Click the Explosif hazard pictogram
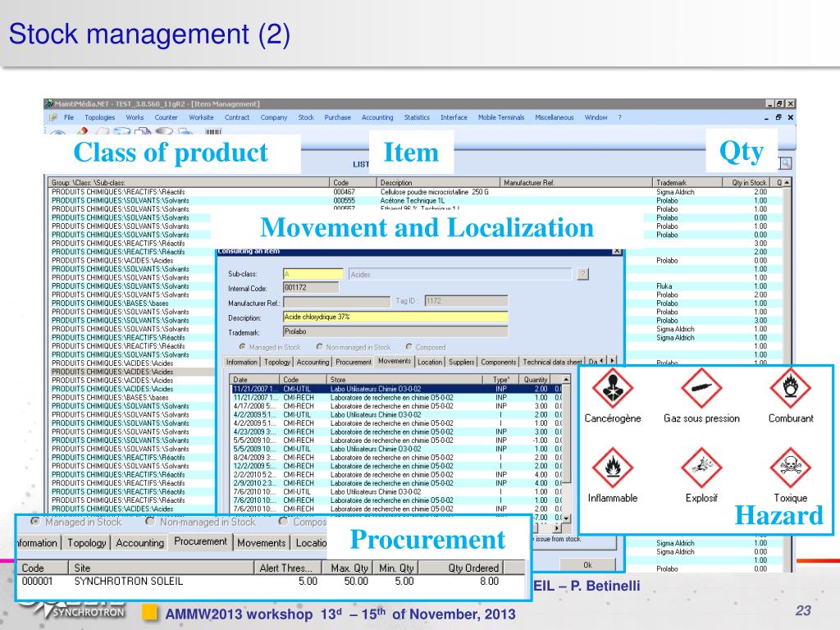840x630 pixels. 701,468
